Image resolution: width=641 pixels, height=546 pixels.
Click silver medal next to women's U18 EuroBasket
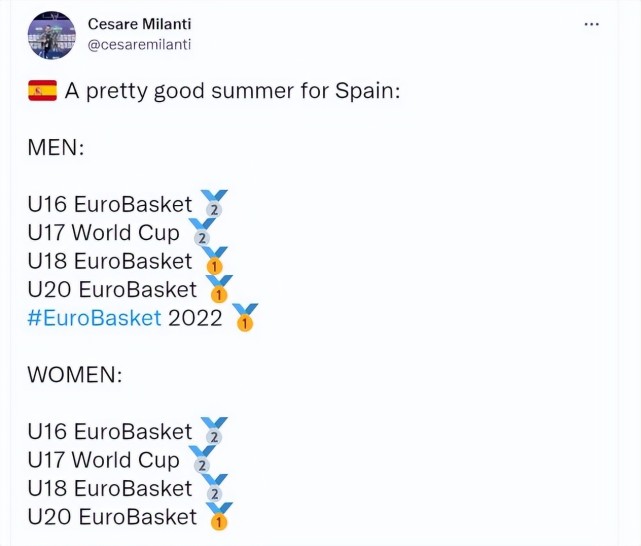point(213,488)
